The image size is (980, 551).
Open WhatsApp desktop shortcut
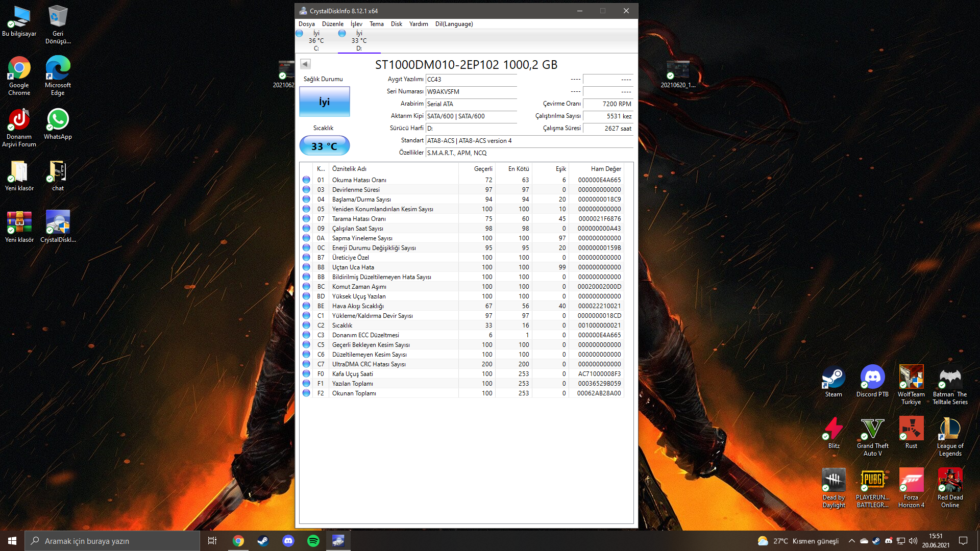click(58, 124)
